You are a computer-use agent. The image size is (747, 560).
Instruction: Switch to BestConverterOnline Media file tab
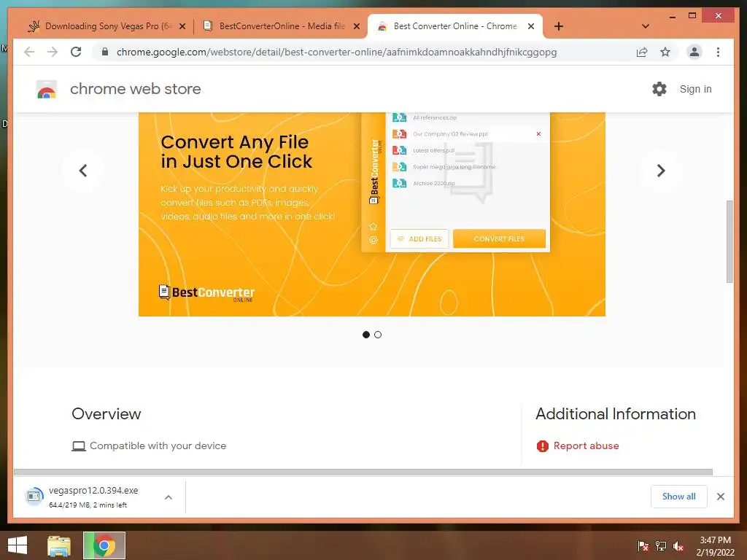[x=281, y=26]
